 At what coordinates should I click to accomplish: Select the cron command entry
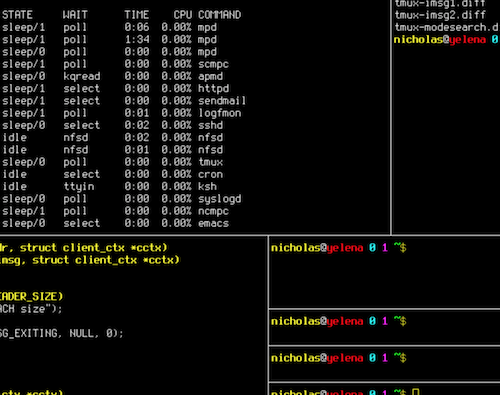click(x=210, y=174)
